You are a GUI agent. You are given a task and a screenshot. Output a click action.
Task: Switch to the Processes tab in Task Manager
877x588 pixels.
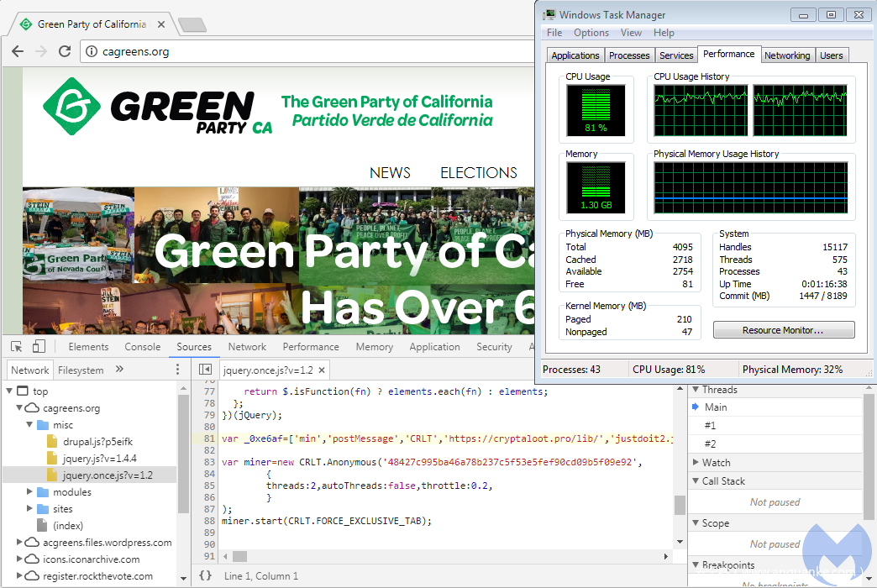(629, 55)
